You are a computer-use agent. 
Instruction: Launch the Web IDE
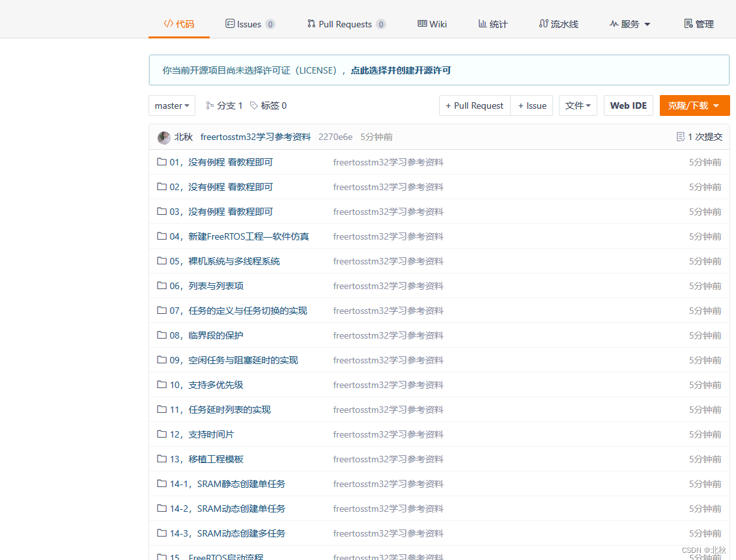tap(628, 105)
